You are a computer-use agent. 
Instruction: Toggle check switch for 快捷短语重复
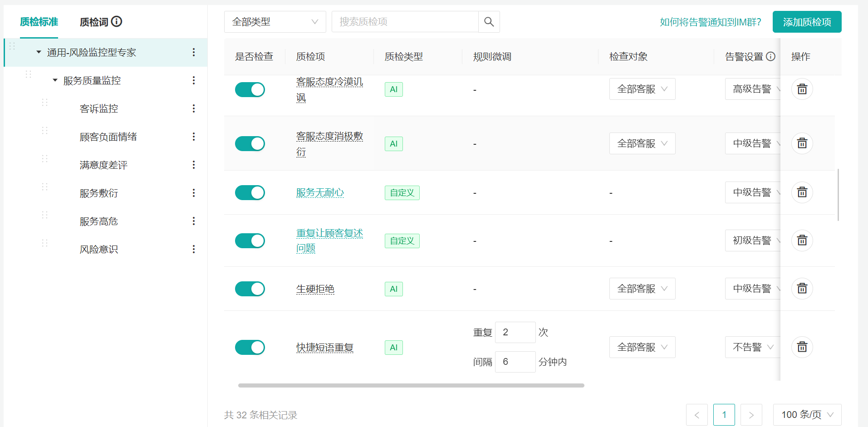coord(250,348)
